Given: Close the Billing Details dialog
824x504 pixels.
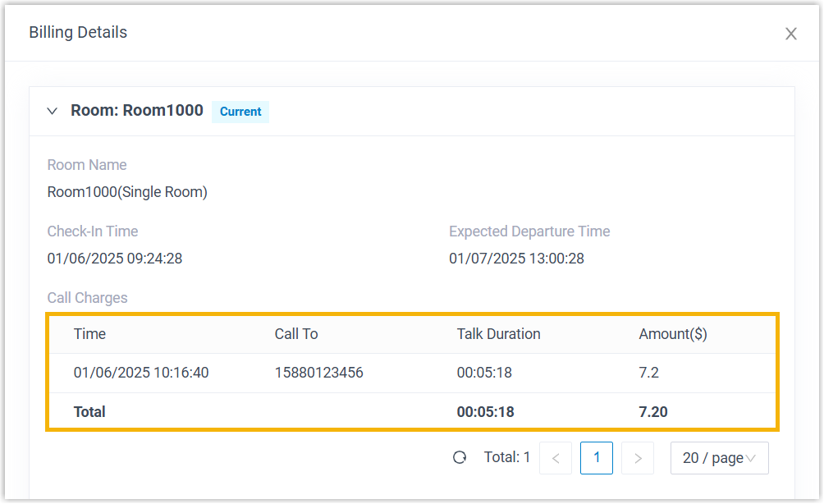Looking at the screenshot, I should (x=790, y=34).
